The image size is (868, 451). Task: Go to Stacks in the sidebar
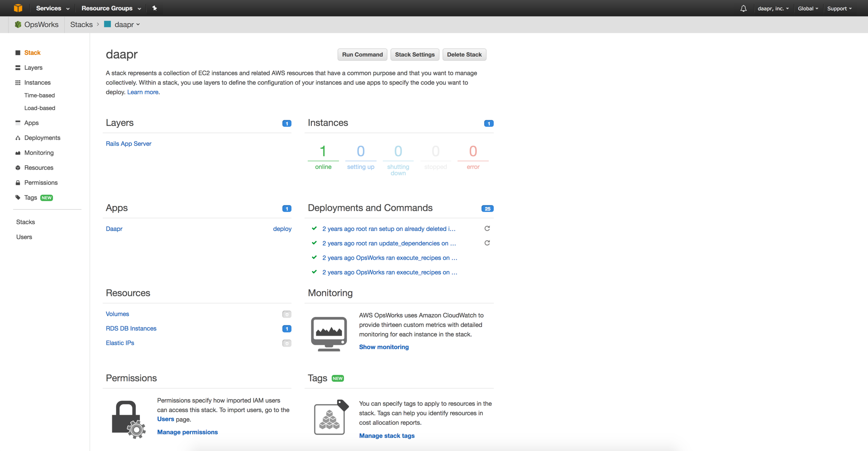tap(25, 222)
